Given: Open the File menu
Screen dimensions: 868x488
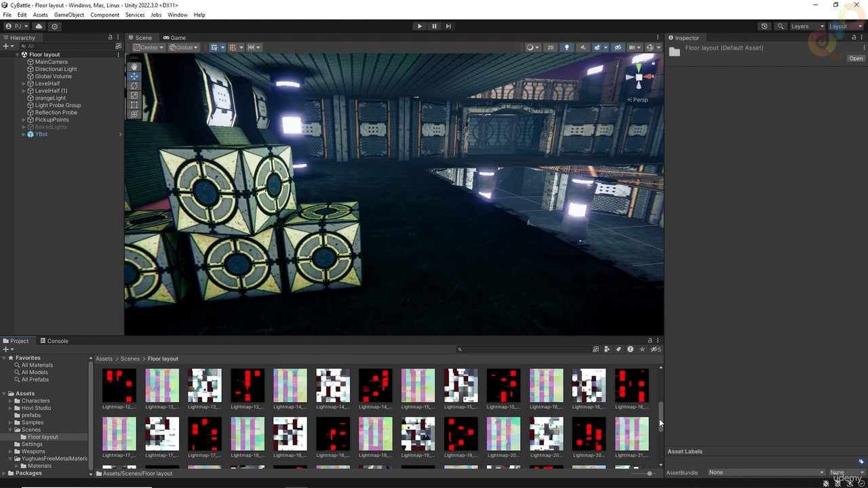Looking at the screenshot, I should (7, 15).
